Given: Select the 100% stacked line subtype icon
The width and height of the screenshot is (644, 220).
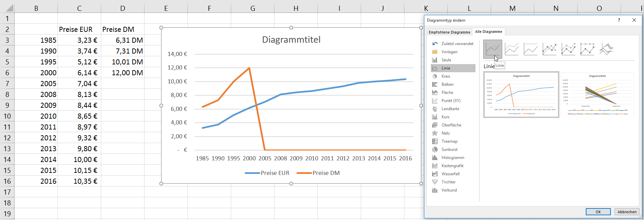Looking at the screenshot, I should pyautogui.click(x=530, y=49).
